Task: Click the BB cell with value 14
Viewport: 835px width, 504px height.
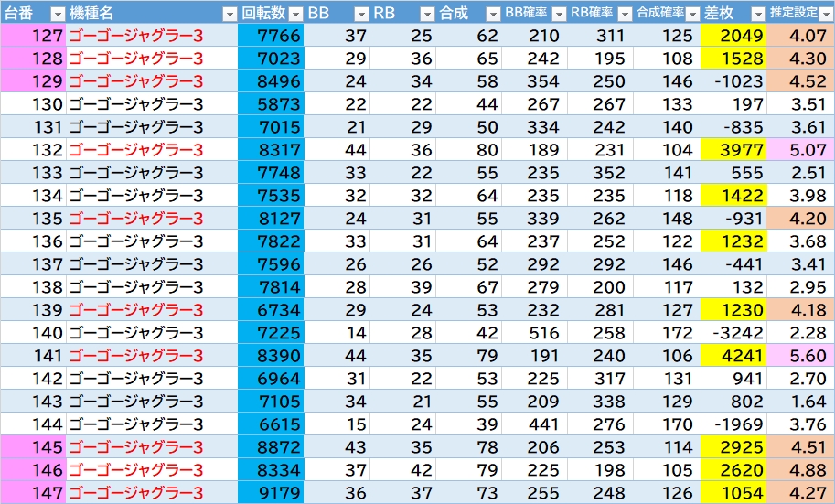Action: (337, 332)
